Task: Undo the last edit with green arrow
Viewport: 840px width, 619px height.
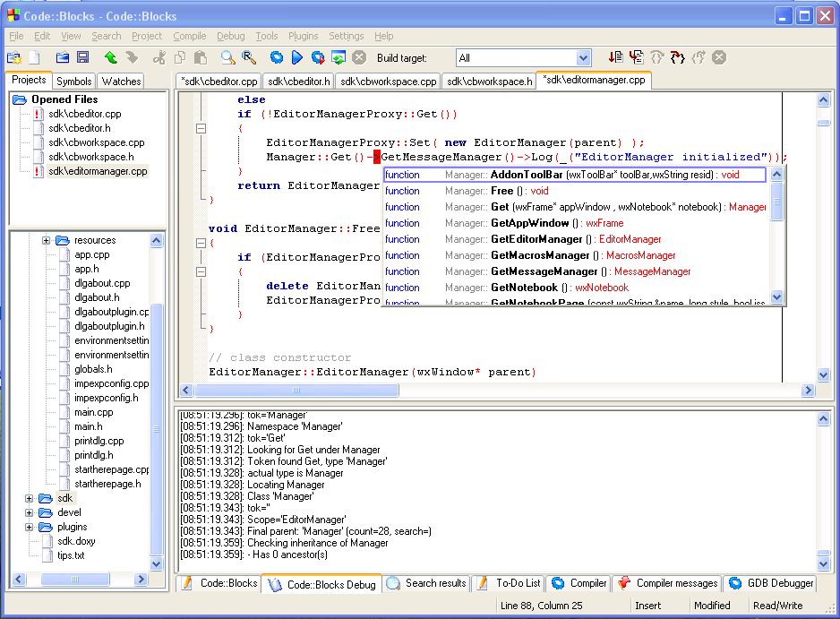Action: [x=111, y=56]
